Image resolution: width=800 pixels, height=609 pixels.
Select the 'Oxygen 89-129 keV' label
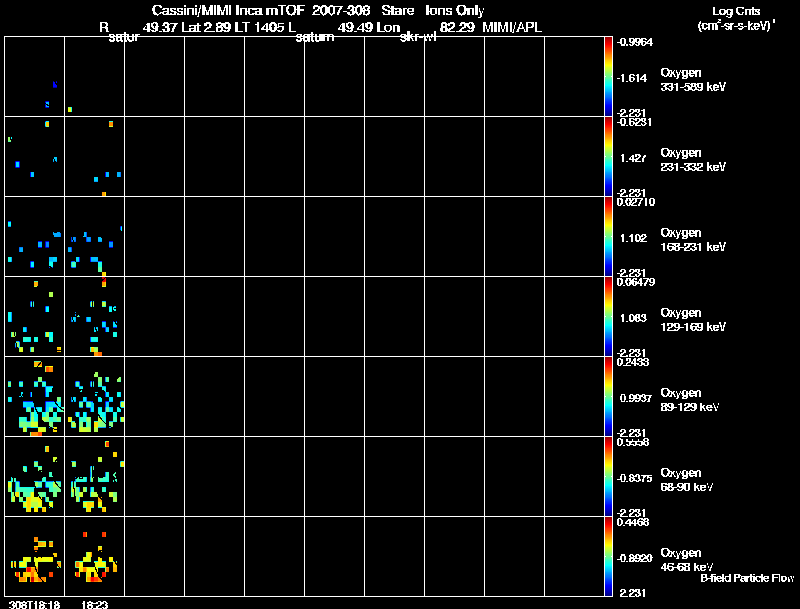(x=690, y=400)
